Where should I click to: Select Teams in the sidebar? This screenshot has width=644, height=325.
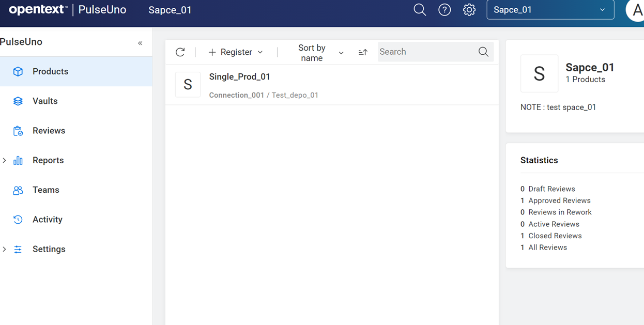[45, 190]
